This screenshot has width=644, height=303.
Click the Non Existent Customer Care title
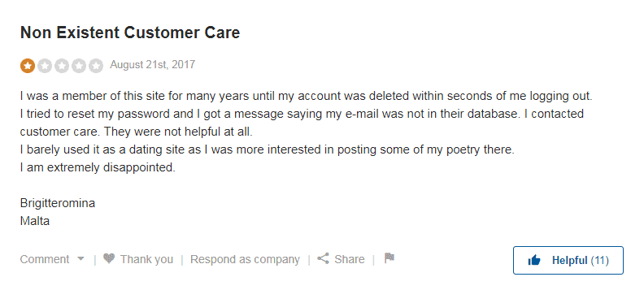[x=130, y=32]
